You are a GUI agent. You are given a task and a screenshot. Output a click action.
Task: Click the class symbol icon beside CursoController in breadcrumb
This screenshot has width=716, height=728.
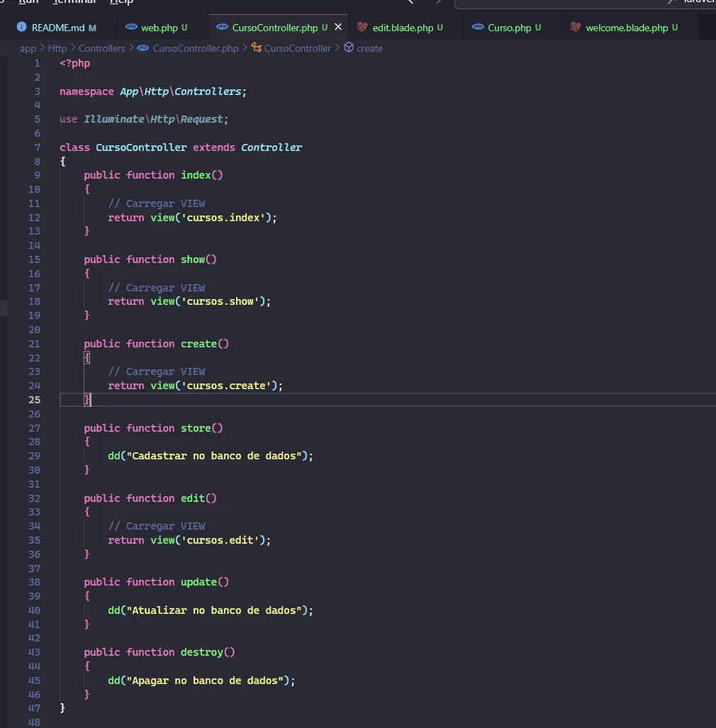pos(257,47)
